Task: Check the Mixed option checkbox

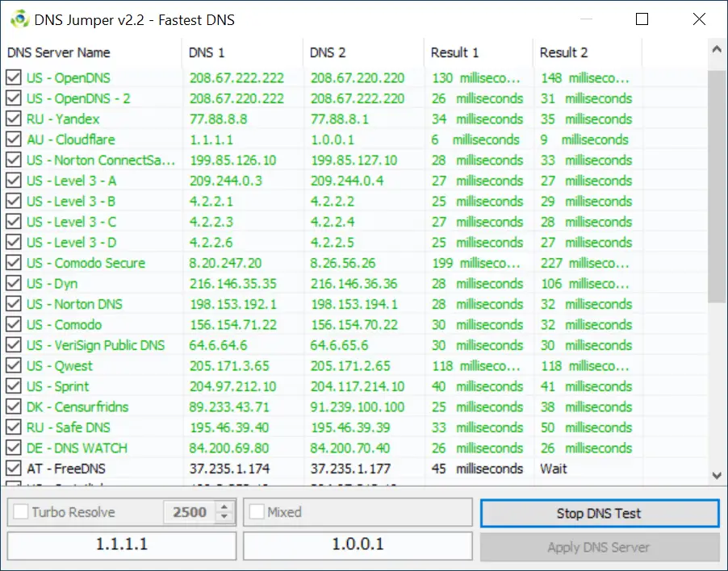Action: (257, 512)
